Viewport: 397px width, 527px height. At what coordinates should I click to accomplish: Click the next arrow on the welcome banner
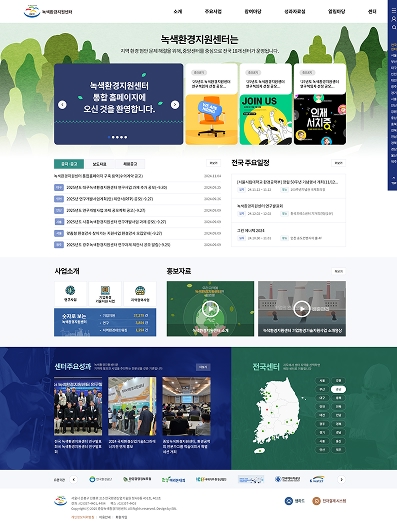click(x=175, y=105)
